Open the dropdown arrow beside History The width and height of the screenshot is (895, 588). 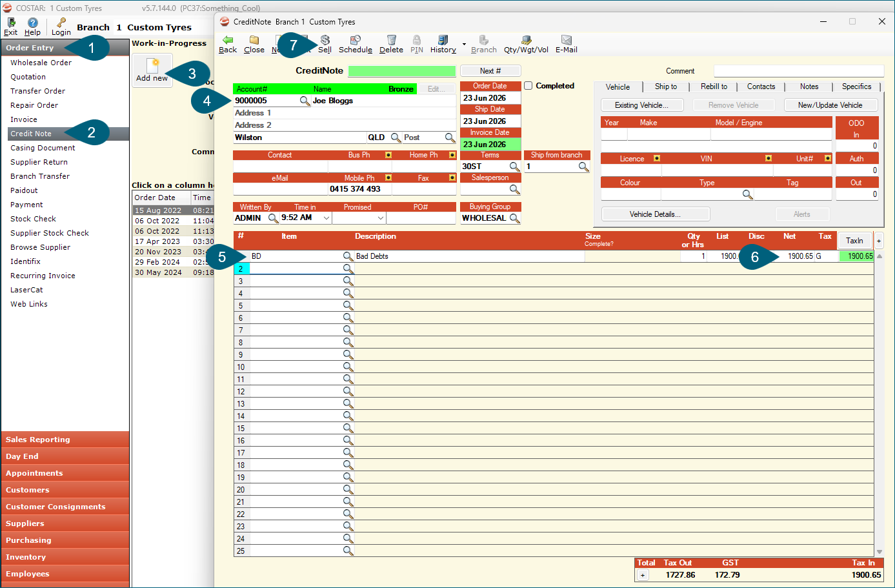[464, 44]
